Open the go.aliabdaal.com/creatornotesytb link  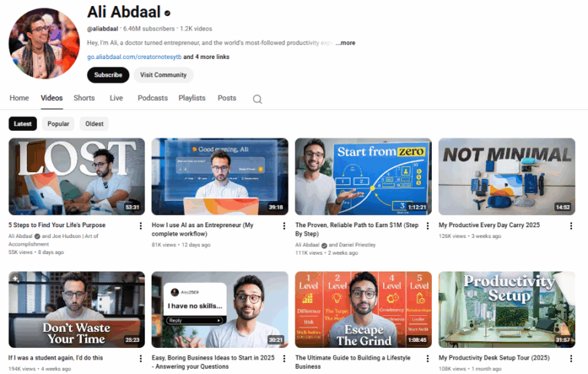tap(134, 57)
